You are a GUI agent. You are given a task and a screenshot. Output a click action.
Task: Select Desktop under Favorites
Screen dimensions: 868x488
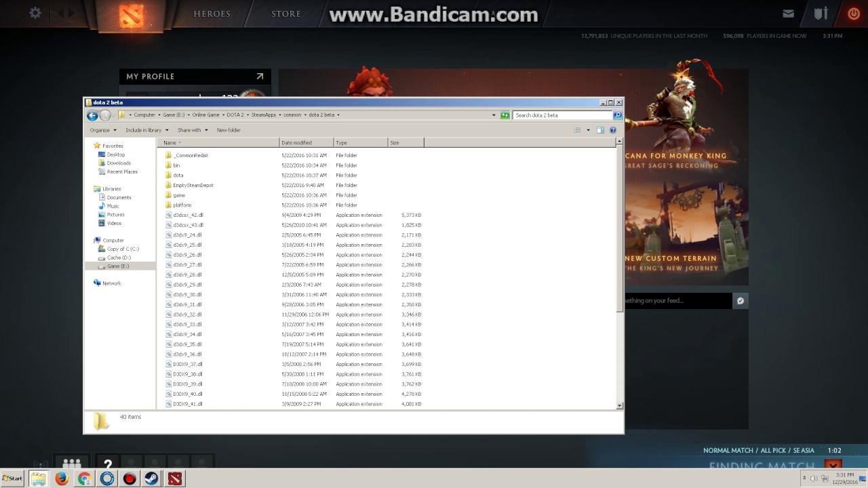(115, 155)
